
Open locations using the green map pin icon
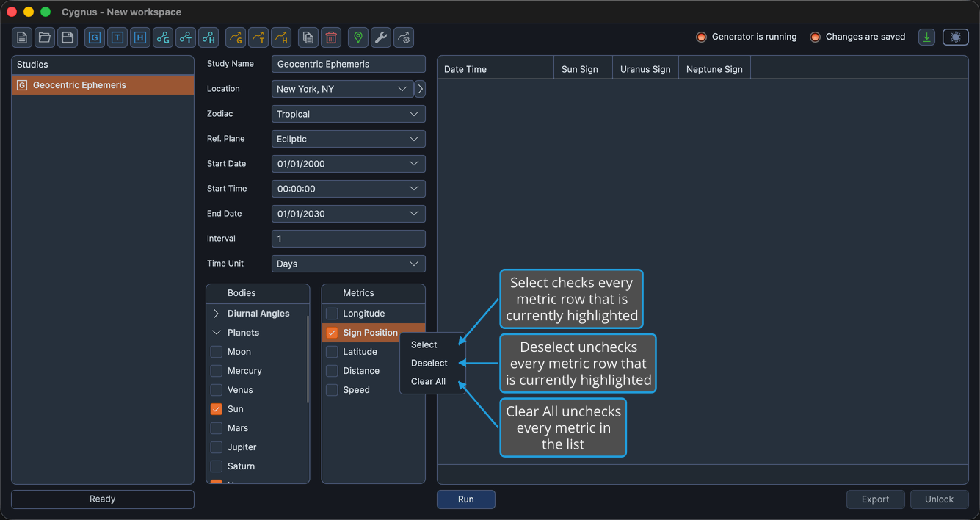pos(357,37)
